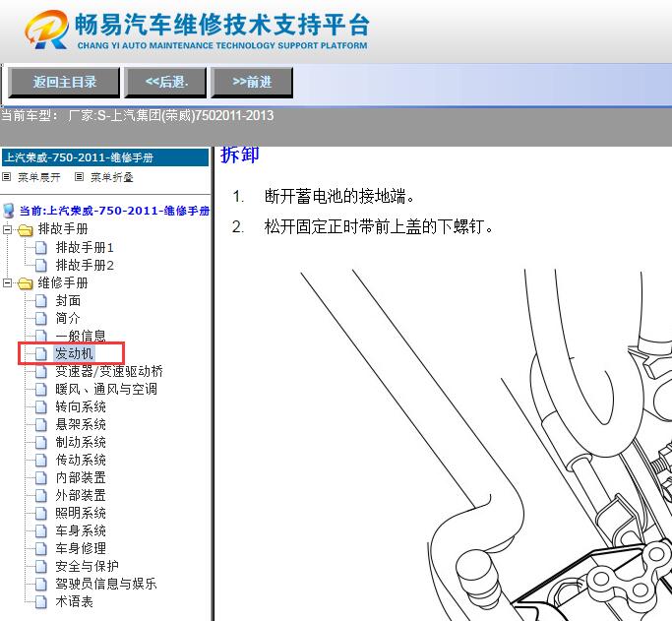Viewport: 672px width, 621px height.
Task: Click the 排故手册 folder icon
Action: [26, 230]
